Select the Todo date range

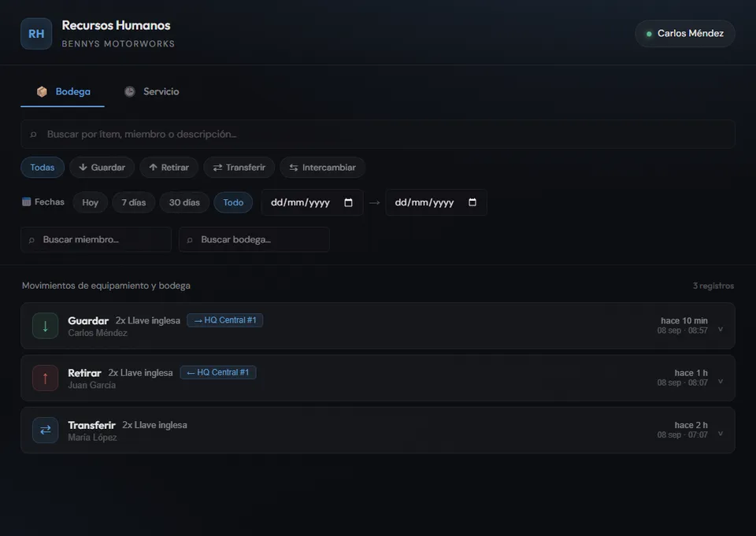[x=233, y=202]
